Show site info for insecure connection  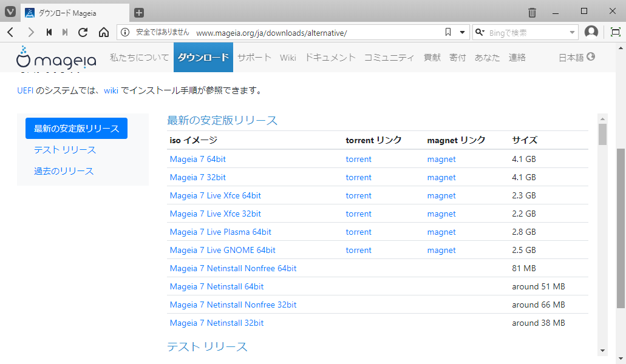click(125, 32)
